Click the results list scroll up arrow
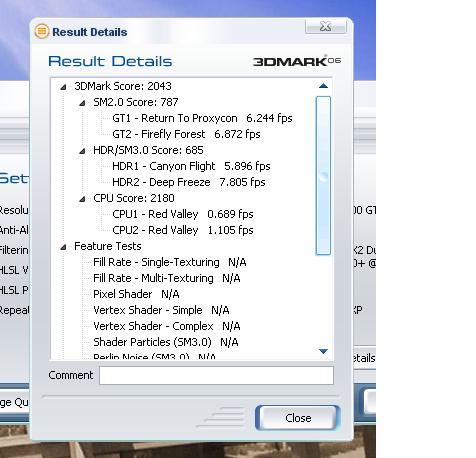 click(323, 86)
